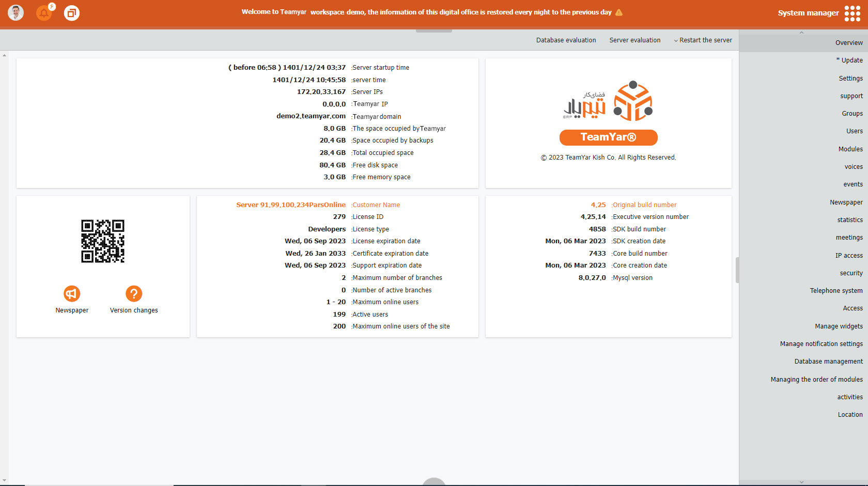Click demo2.teamyar.com domain value
Image resolution: width=868 pixels, height=486 pixels.
pyautogui.click(x=311, y=116)
